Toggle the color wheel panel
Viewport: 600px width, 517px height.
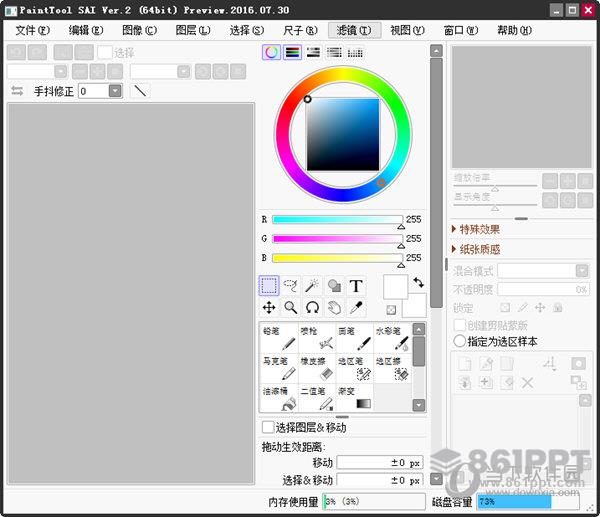coord(271,52)
